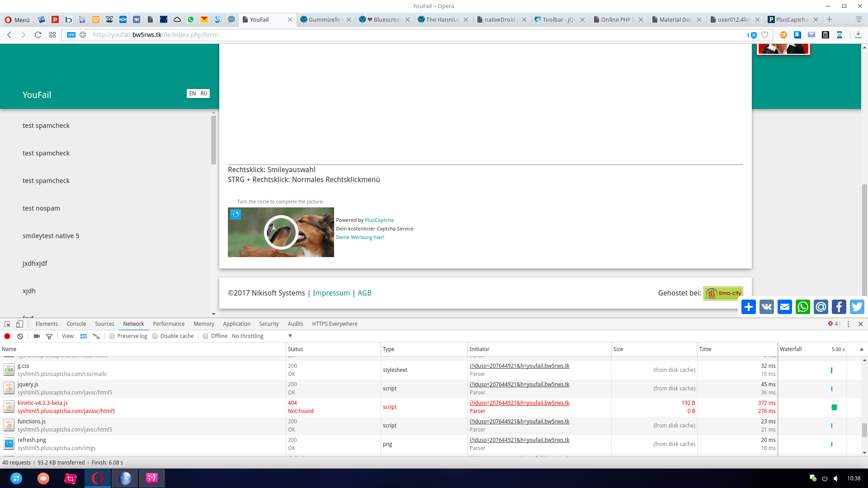Clear the network log
Screen dimensions: 868x488
coord(20,336)
